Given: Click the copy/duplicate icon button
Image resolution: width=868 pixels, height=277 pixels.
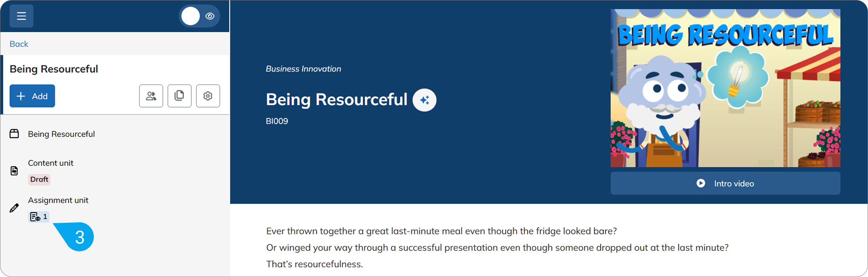Looking at the screenshot, I should point(179,96).
